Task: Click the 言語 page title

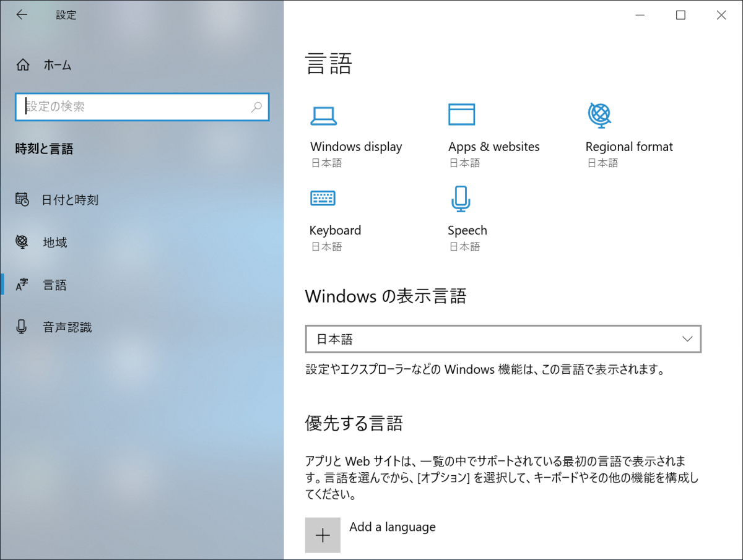Action: coord(329,64)
